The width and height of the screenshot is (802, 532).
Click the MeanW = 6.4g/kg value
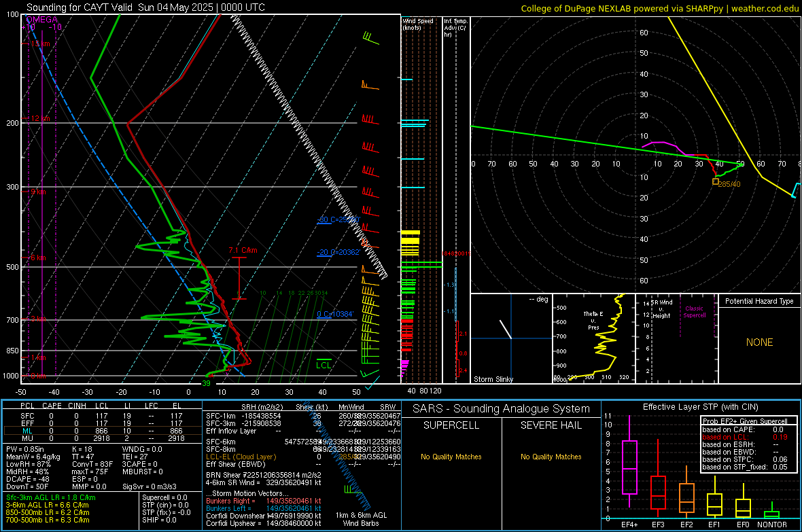coord(33,457)
